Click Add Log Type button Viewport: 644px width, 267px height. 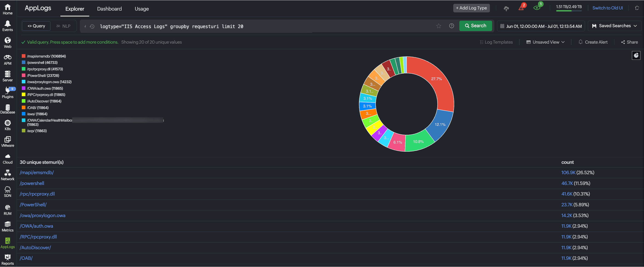[x=471, y=8]
